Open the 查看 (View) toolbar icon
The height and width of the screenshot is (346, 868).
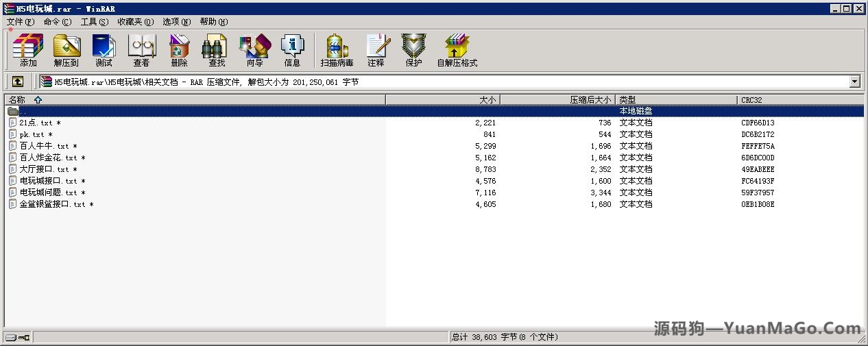[141, 51]
